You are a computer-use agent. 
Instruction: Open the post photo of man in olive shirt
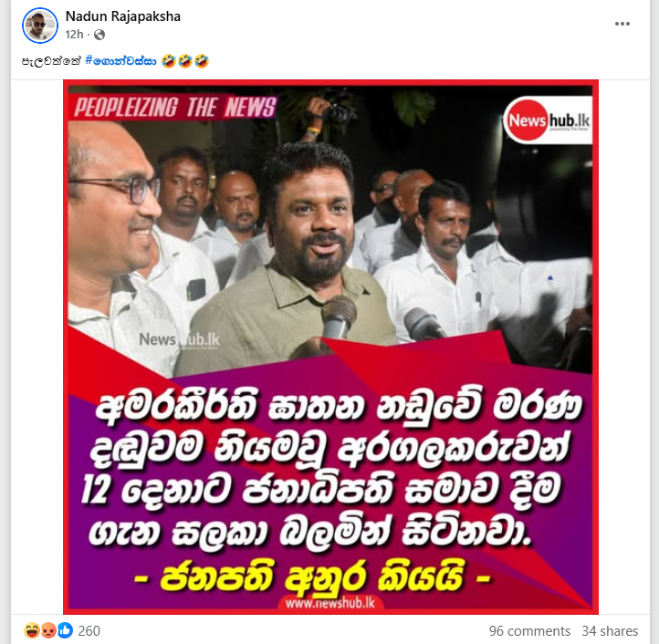coord(330,347)
